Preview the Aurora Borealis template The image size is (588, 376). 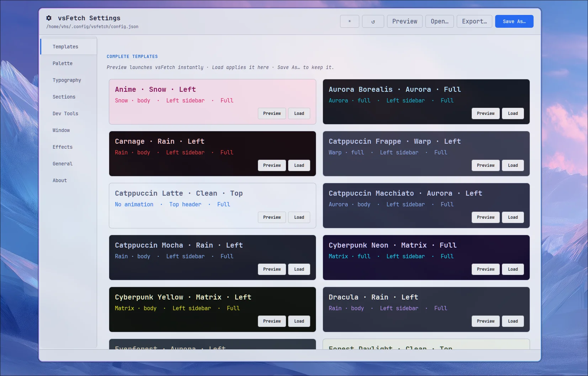[486, 113]
